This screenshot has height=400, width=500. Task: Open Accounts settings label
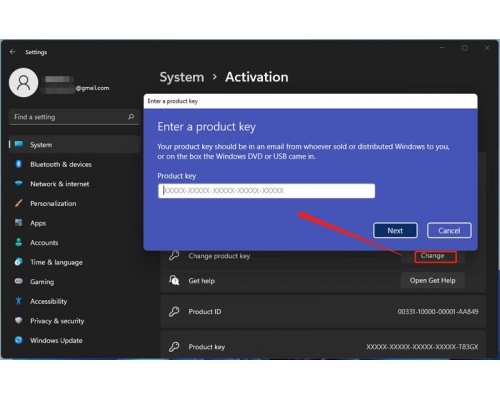point(44,243)
